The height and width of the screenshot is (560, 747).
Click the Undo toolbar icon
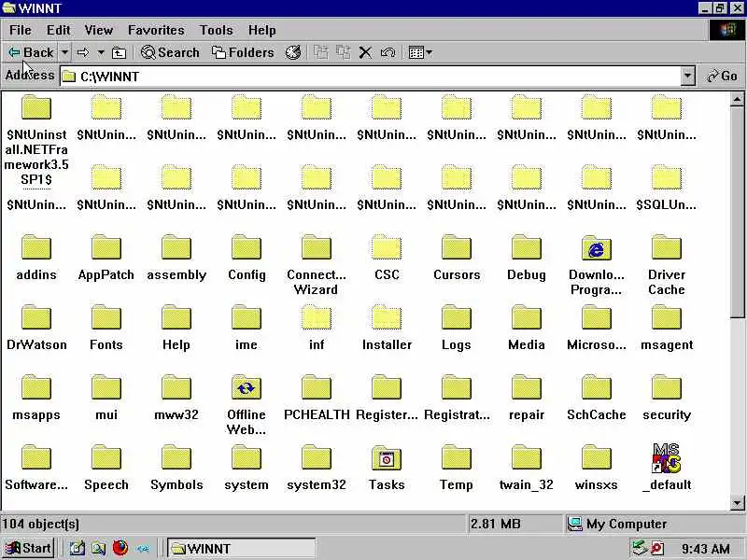388,52
